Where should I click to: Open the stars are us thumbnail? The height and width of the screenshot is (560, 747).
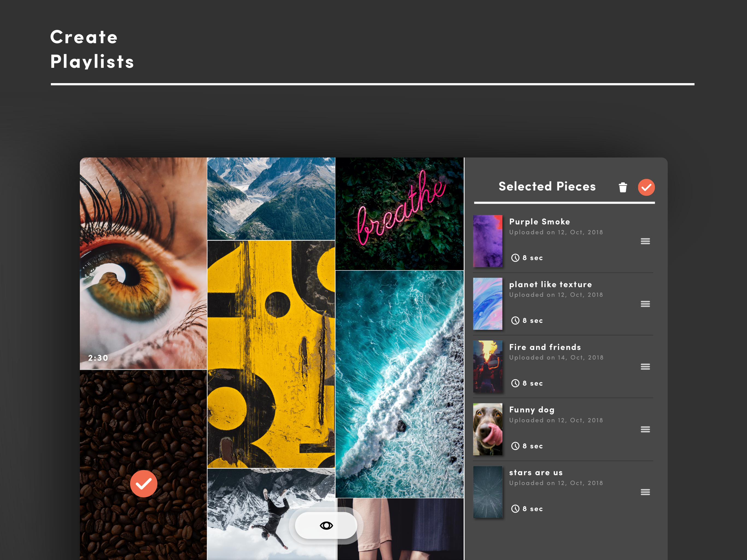(487, 492)
